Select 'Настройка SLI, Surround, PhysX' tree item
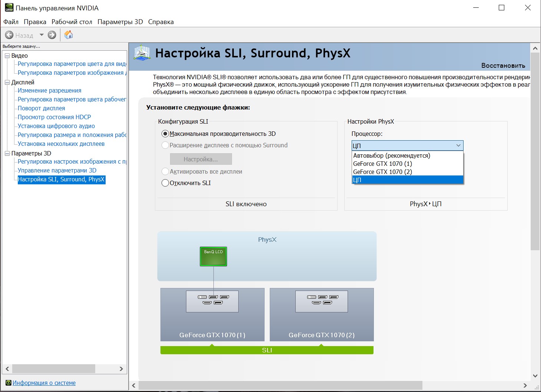The width and height of the screenshot is (541, 392). 62,180
